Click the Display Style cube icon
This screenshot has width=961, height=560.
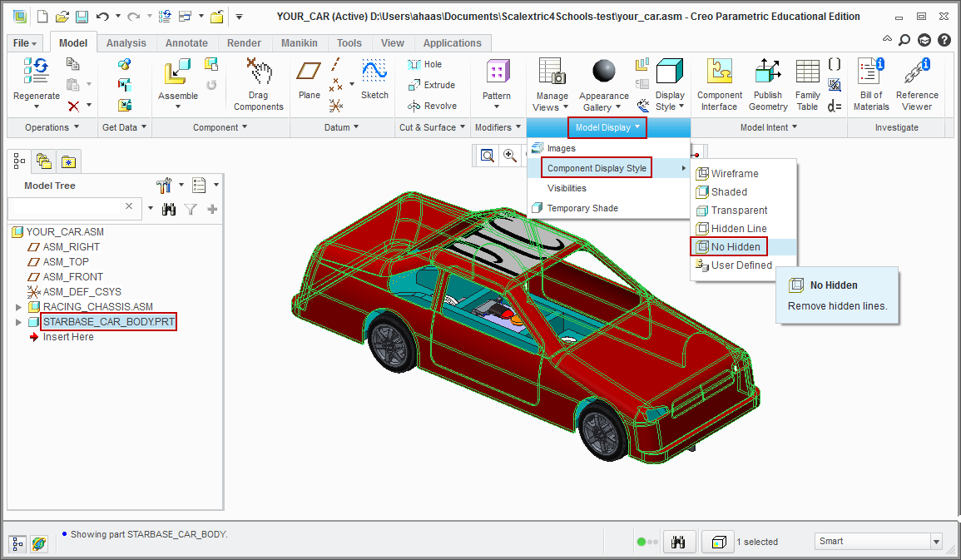tap(669, 71)
